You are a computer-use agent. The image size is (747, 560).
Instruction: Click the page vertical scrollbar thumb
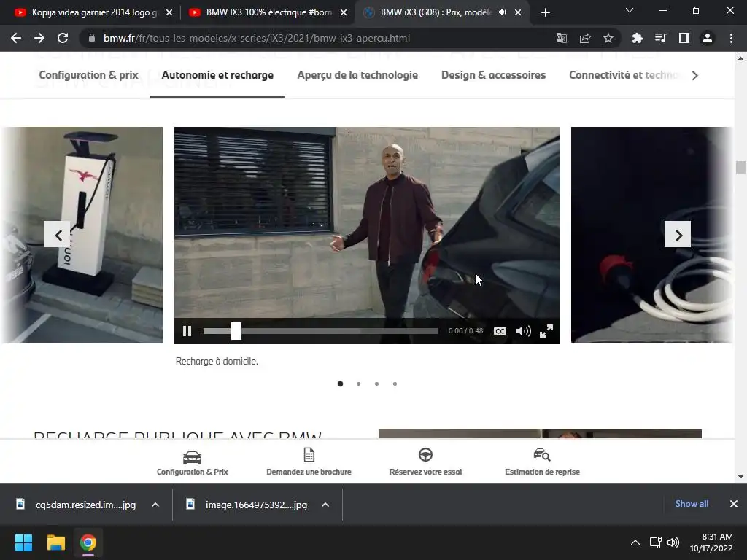tap(740, 167)
